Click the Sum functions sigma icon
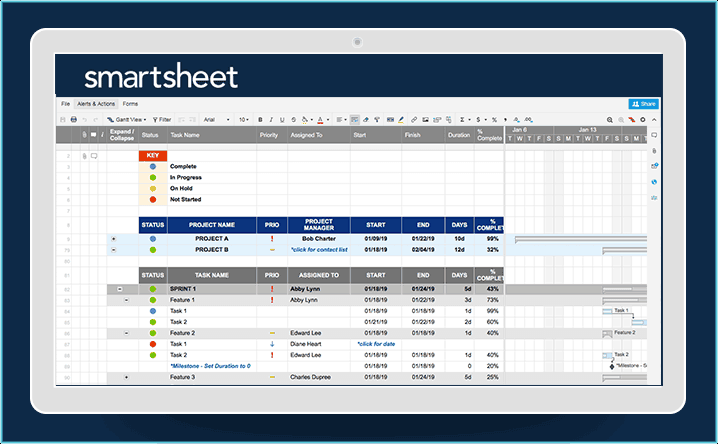 (x=463, y=119)
